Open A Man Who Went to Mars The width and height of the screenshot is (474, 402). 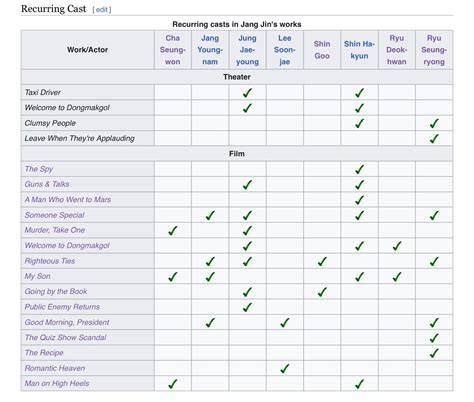coord(68,199)
